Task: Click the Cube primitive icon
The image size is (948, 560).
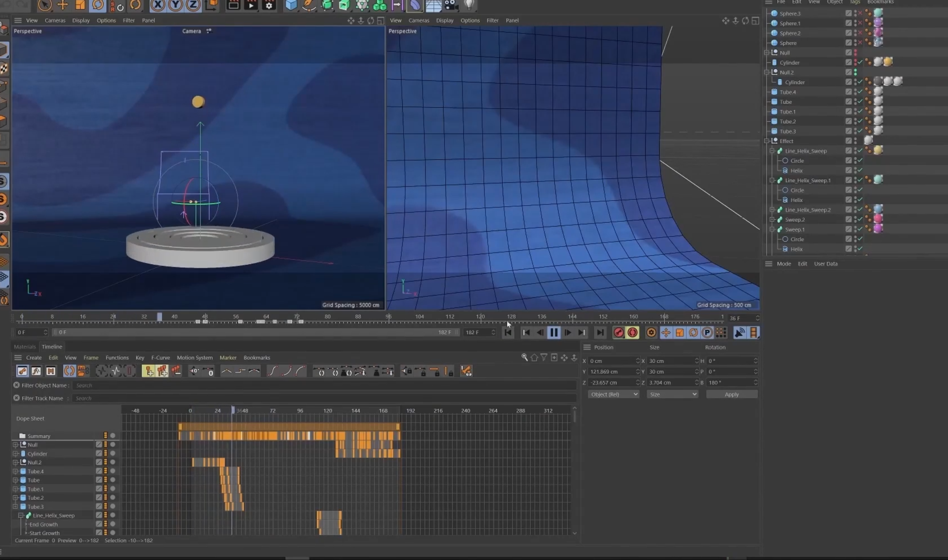Action: click(x=291, y=5)
